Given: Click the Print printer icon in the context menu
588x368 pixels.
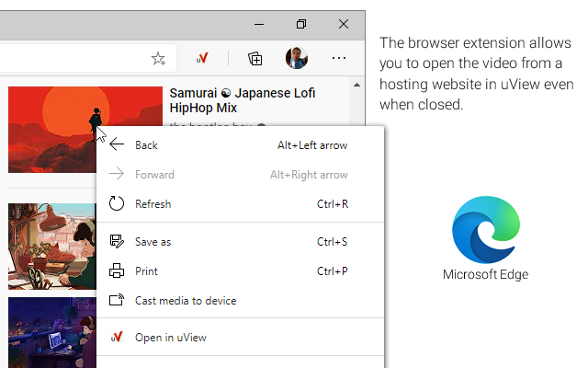Looking at the screenshot, I should coord(117,271).
